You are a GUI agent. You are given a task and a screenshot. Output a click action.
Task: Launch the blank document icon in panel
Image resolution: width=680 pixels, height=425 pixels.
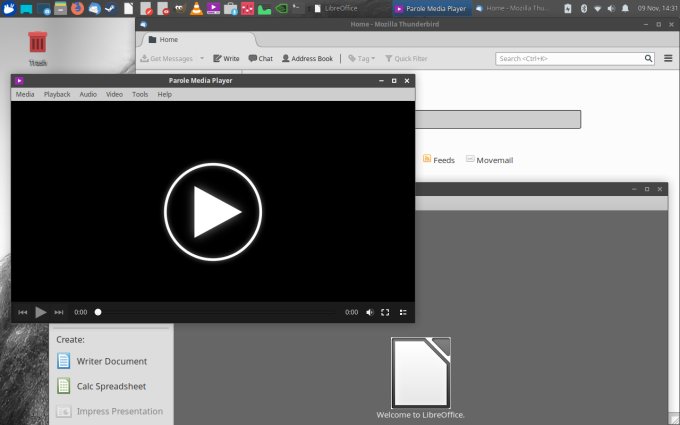coord(128,8)
